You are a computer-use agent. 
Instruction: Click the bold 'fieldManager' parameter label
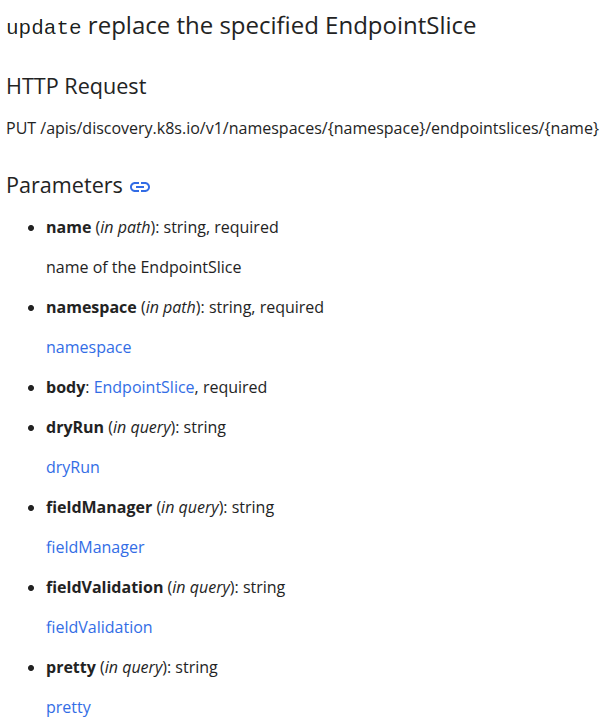point(99,507)
